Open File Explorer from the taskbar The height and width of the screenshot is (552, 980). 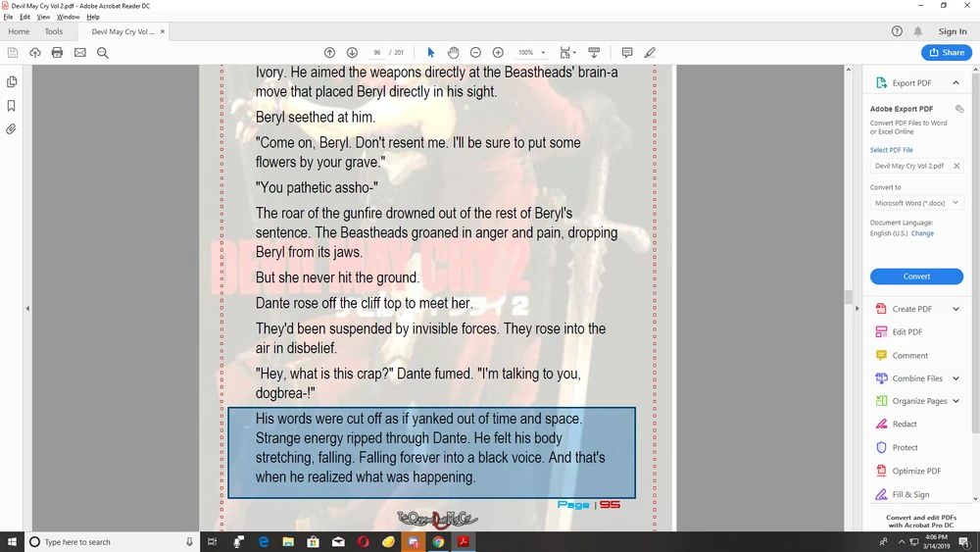point(288,541)
